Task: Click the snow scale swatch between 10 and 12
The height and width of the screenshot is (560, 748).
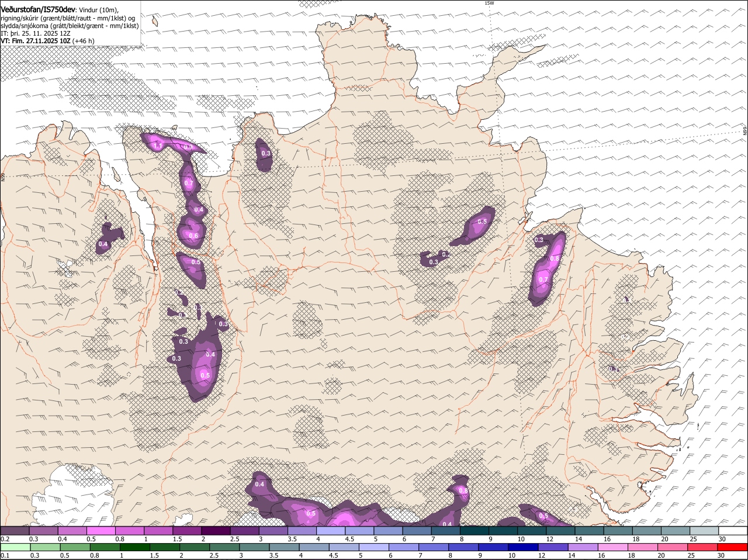Action: pos(532,531)
